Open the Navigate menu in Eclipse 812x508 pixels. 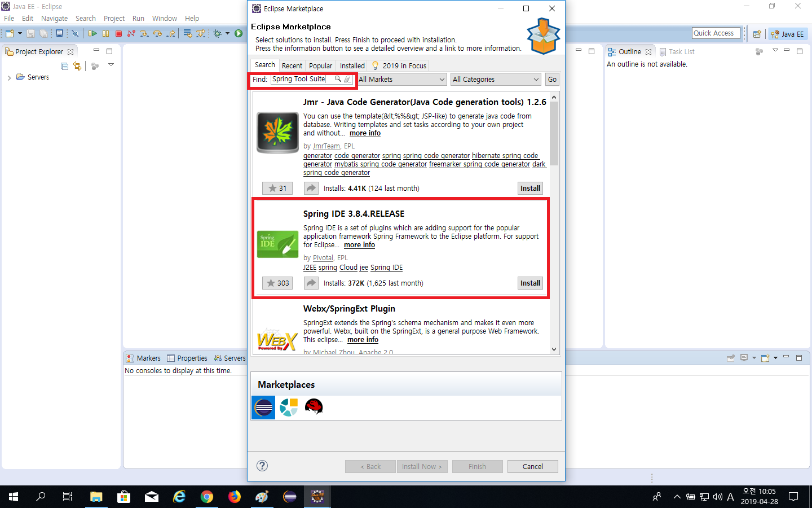pyautogui.click(x=54, y=19)
